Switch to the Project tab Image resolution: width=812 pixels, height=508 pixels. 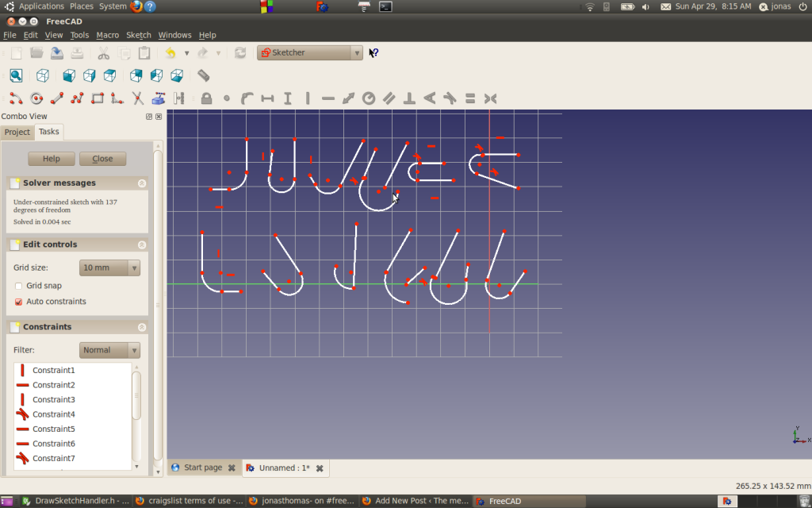click(x=17, y=132)
